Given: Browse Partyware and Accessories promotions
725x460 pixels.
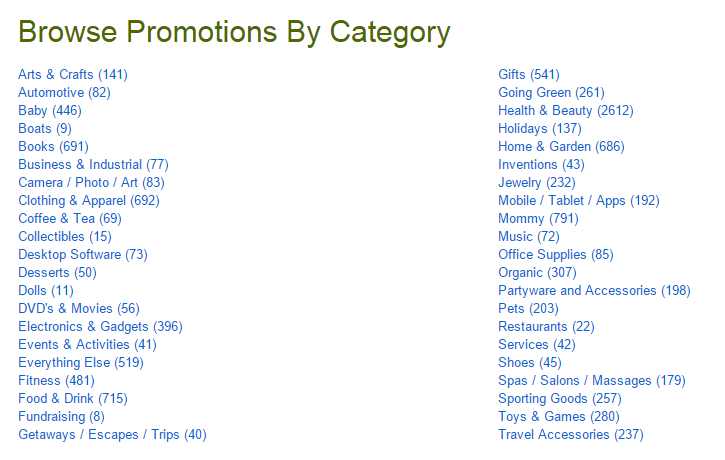Looking at the screenshot, I should (x=594, y=291).
